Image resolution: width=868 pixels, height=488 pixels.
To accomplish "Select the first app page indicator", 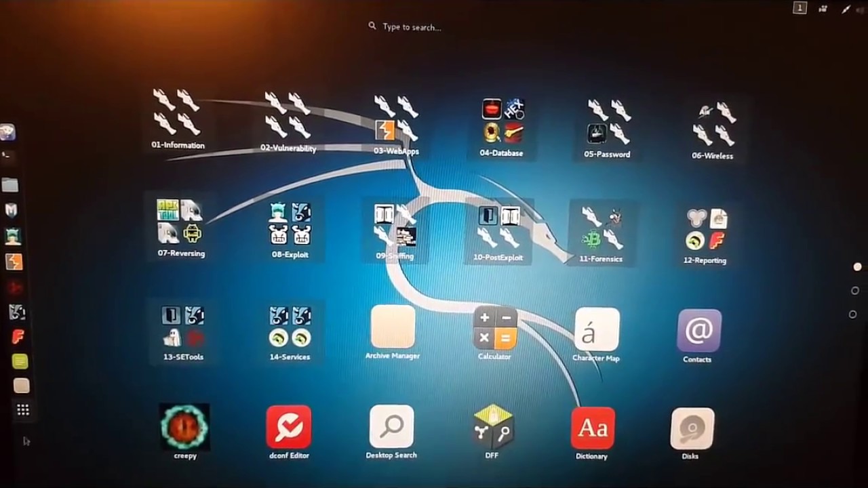I will pos(857,267).
